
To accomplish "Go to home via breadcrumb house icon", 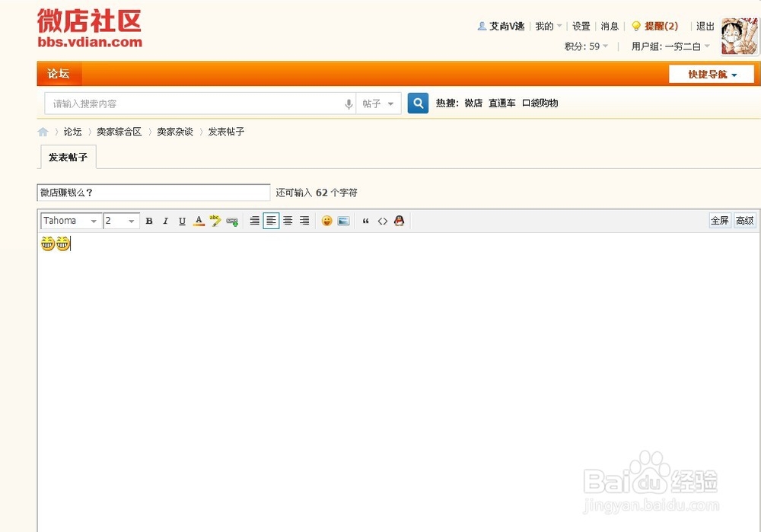I will coord(43,132).
